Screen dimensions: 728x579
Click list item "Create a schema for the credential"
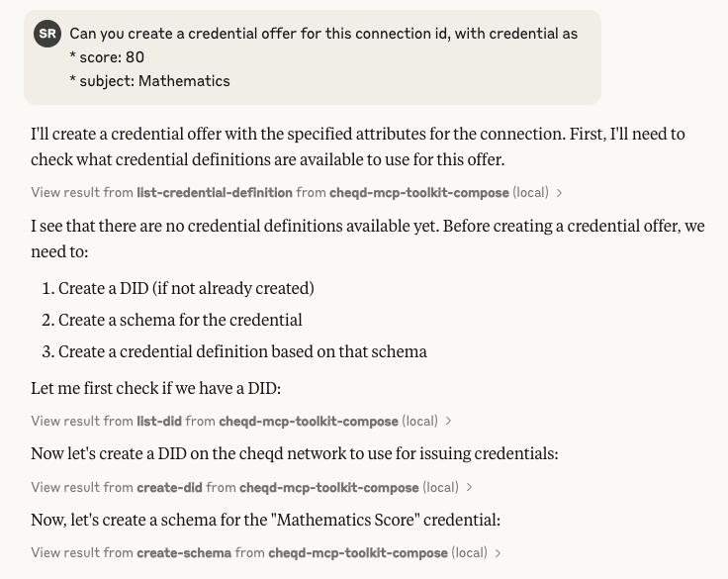[x=180, y=320]
